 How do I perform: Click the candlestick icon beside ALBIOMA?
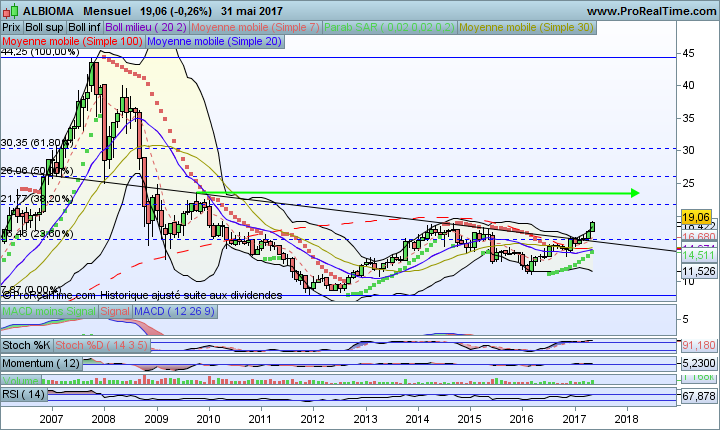coord(10,10)
